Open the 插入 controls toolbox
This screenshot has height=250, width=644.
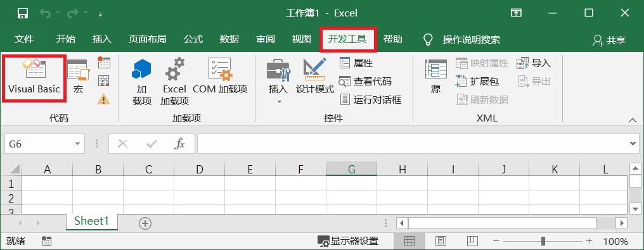click(278, 81)
